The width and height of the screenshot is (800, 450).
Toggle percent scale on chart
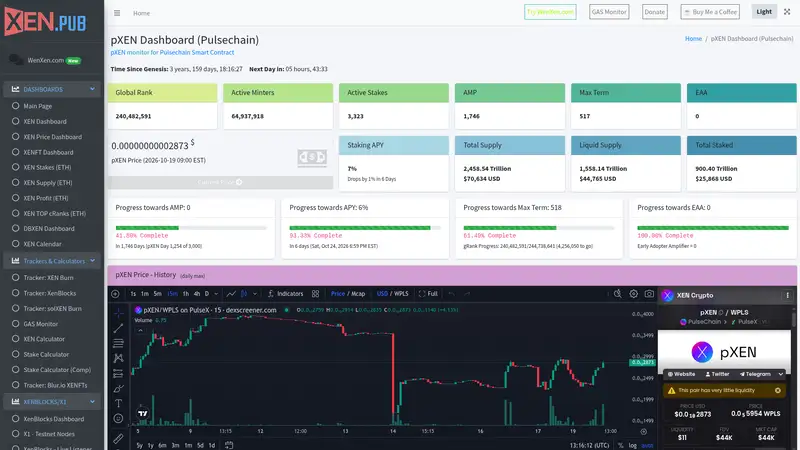(x=620, y=445)
